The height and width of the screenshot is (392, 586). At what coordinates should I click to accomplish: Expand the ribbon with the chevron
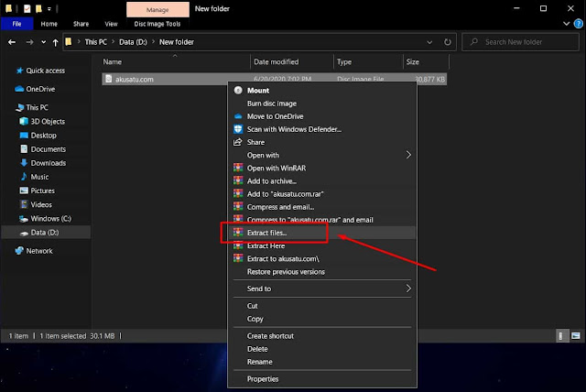click(566, 24)
